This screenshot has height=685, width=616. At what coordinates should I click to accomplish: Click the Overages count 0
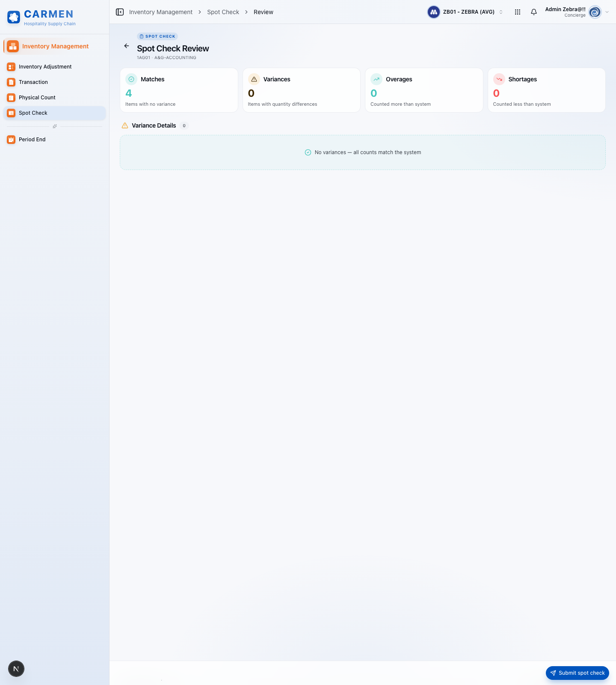click(374, 93)
